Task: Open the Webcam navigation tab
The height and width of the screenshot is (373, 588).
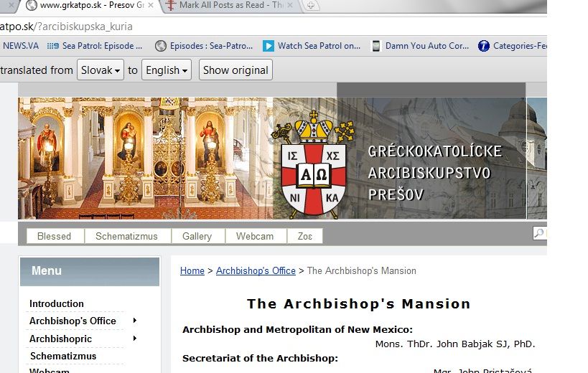Action: tap(255, 236)
